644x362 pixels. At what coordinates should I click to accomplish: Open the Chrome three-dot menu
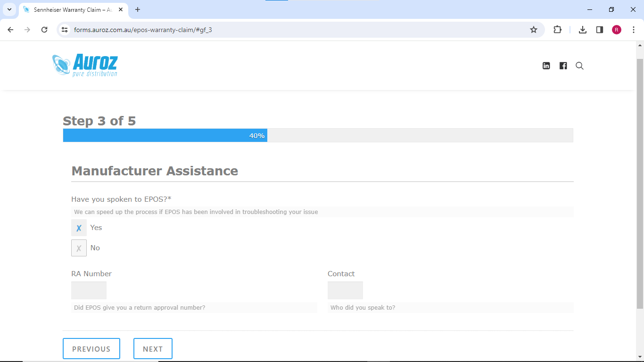(x=633, y=30)
